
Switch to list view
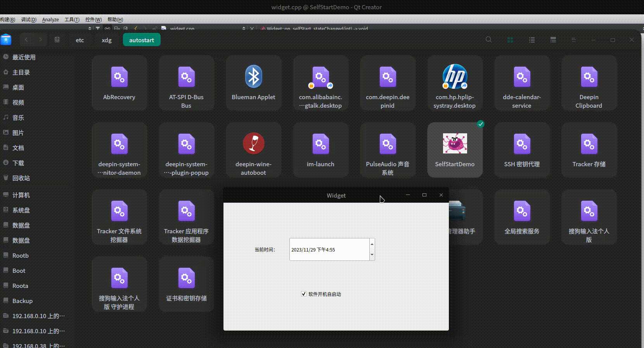532,40
